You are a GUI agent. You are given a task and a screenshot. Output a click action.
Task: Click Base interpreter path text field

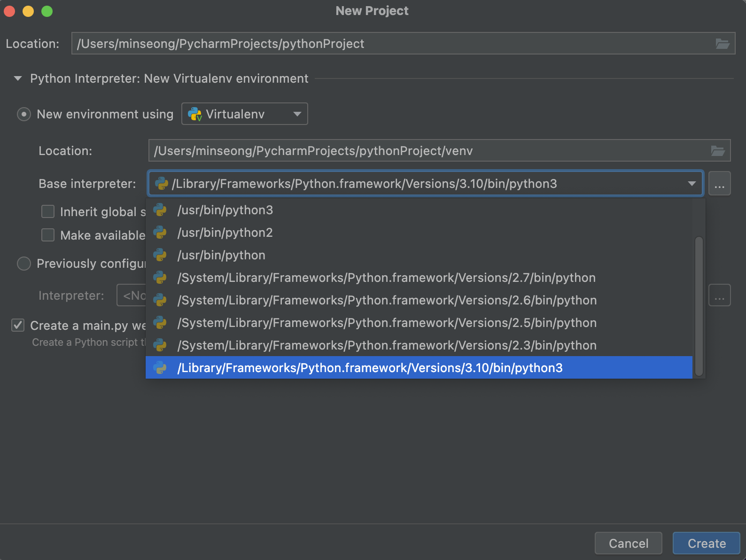click(425, 184)
